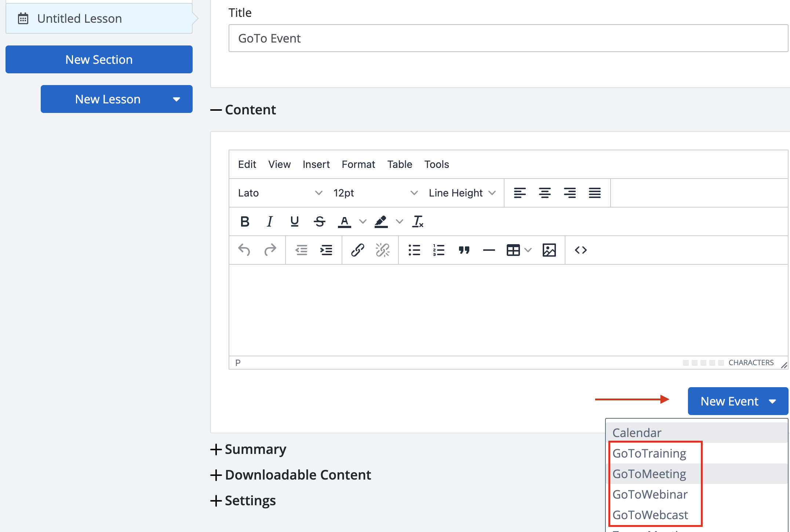Screen dimensions: 790x532
Task: Insert a bulleted list
Action: click(x=414, y=250)
